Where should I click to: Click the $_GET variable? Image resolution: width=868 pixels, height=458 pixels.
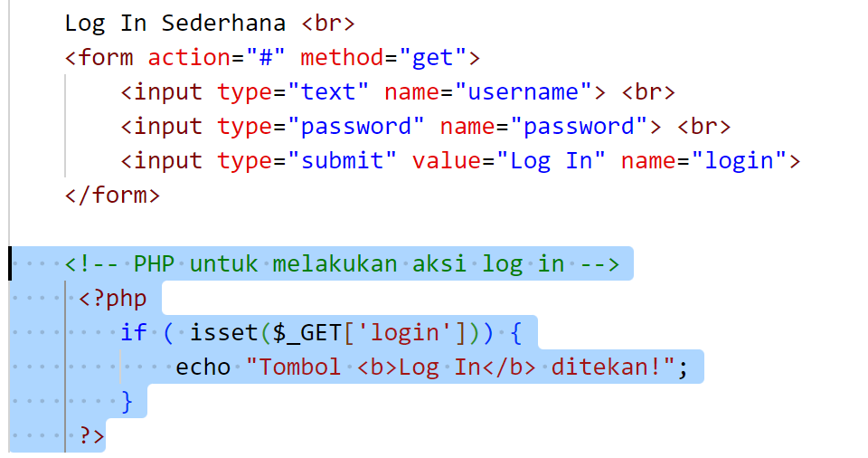pos(307,333)
